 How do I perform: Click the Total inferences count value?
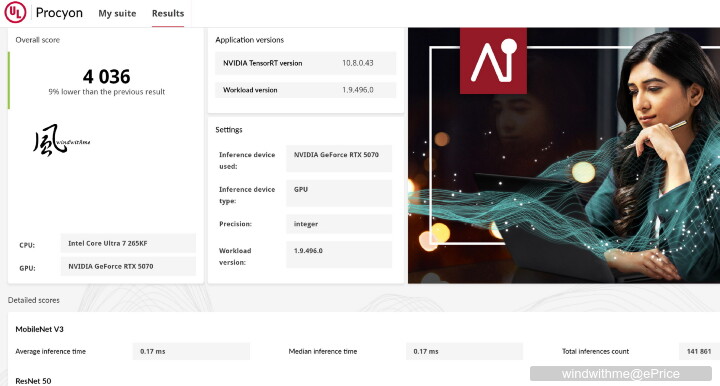[x=699, y=351]
